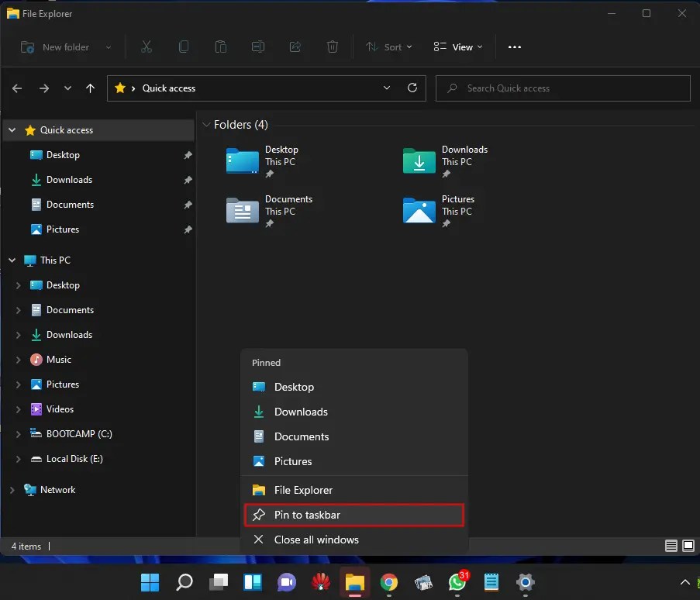The width and height of the screenshot is (700, 600).
Task: Click the Paste icon in the toolbar
Action: (x=221, y=47)
